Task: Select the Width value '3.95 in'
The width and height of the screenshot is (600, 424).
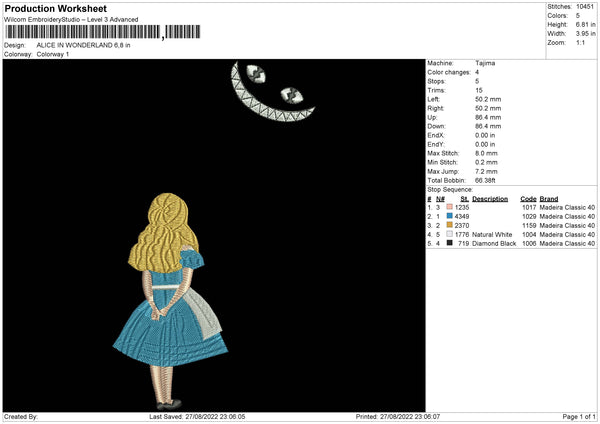Action: coord(585,34)
